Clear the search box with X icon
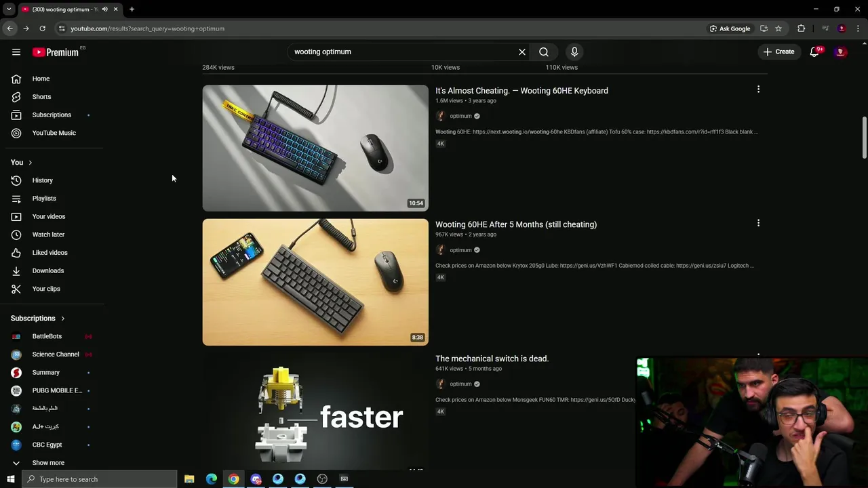 [522, 52]
